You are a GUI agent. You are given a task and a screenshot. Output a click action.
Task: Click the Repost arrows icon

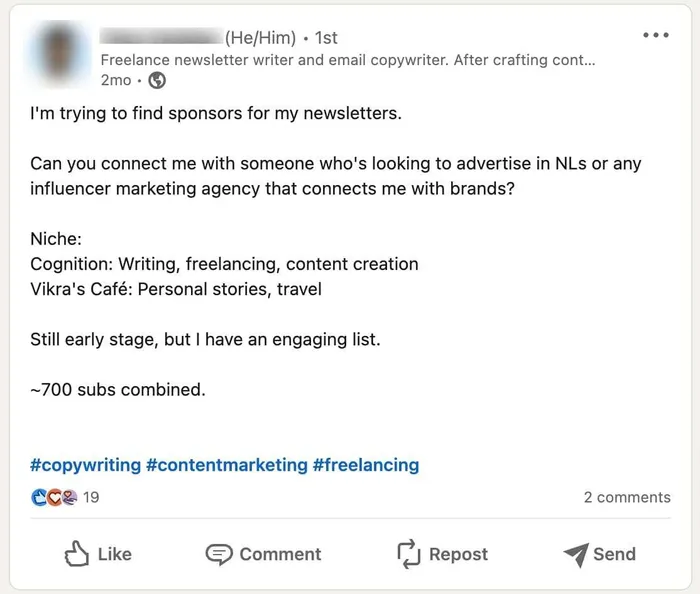[x=408, y=554]
